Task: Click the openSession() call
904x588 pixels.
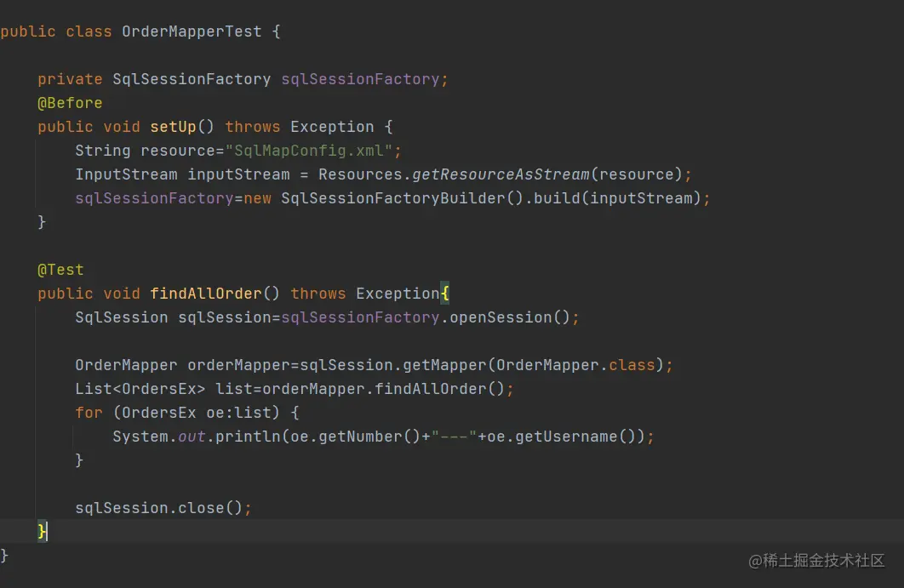Action: tap(510, 317)
